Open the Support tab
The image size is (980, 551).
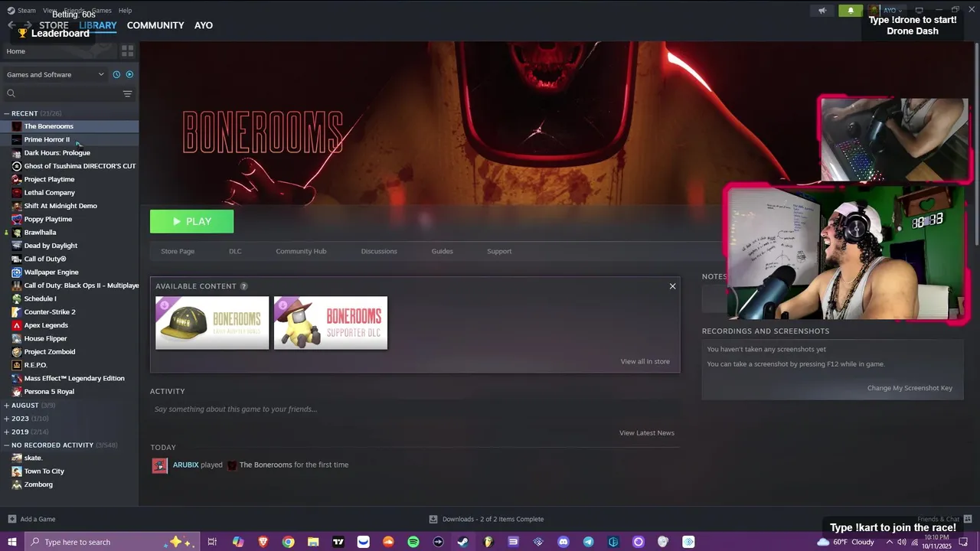click(499, 251)
